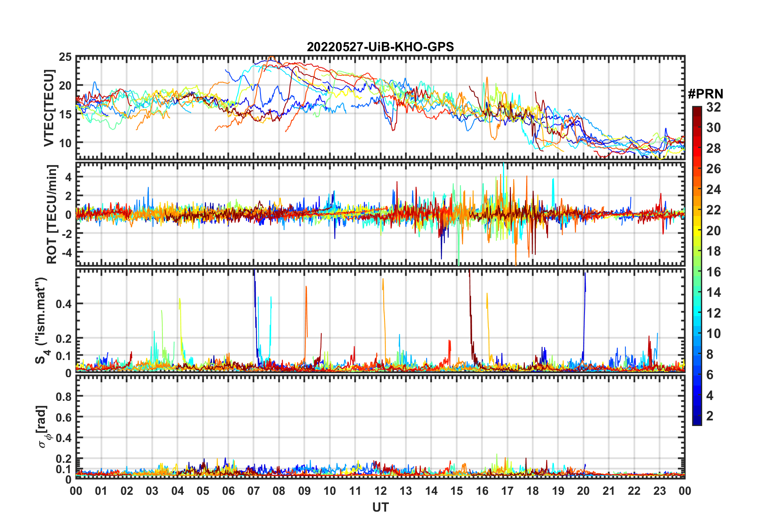Select the ROT [TECU/min] y-axis label

(x=52, y=214)
